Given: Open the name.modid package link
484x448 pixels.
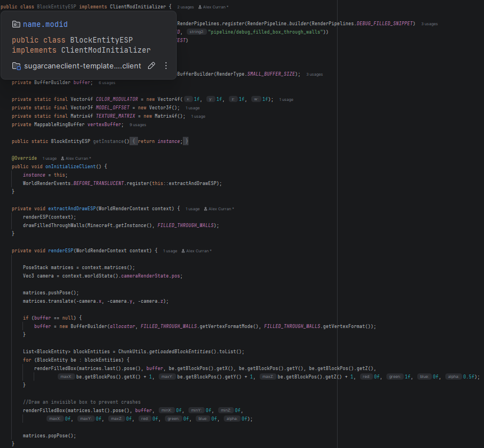Looking at the screenshot, I should click(45, 25).
